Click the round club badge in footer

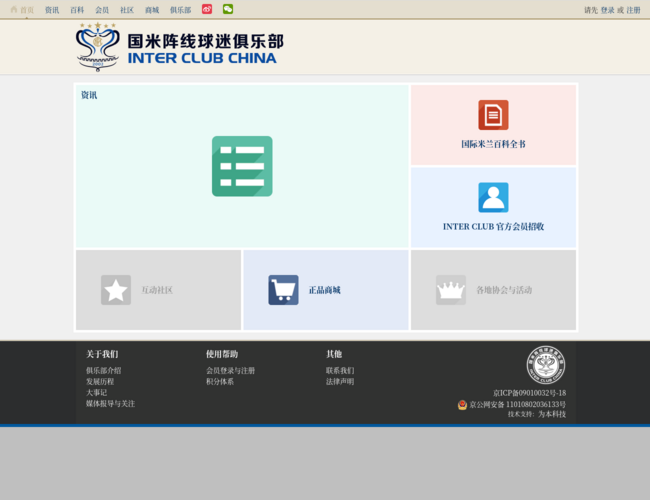coord(546,365)
